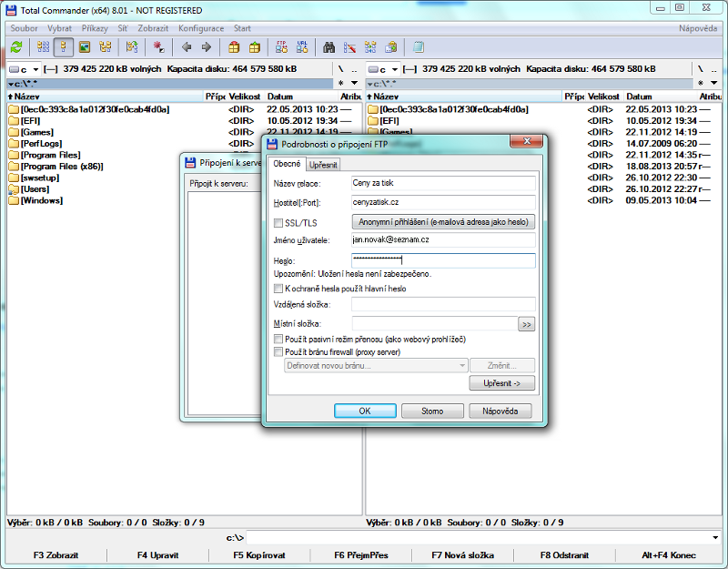Click the red star toolbar icon
The height and width of the screenshot is (569, 728).
[x=158, y=47]
